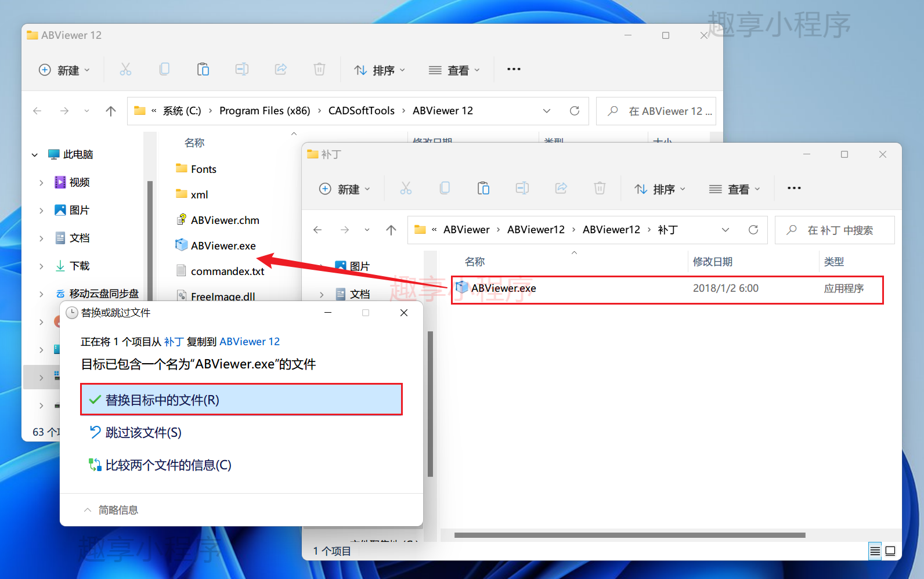
Task: Sort by 修改日期 column in 补丁 window
Action: (x=713, y=262)
